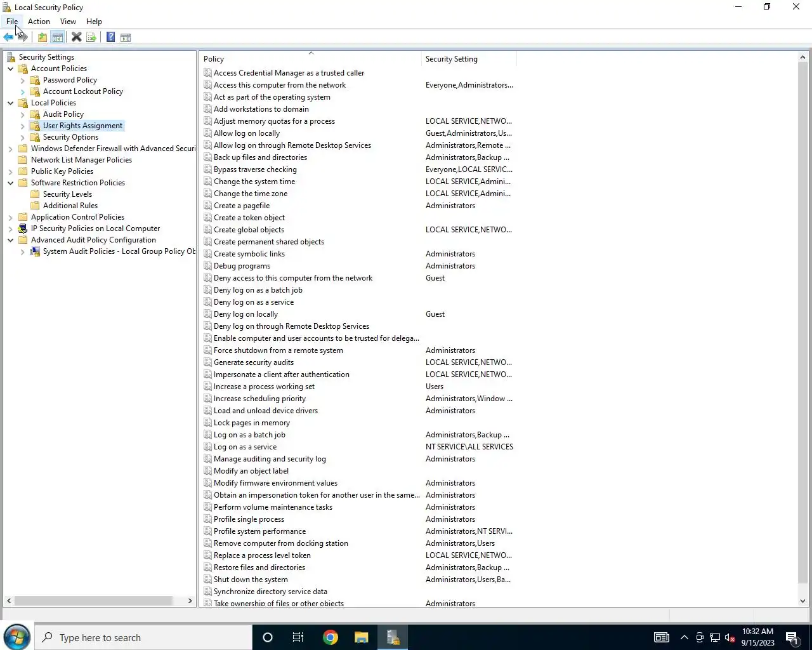
Task: Click the Forward arrow toolbar icon
Action: point(22,37)
